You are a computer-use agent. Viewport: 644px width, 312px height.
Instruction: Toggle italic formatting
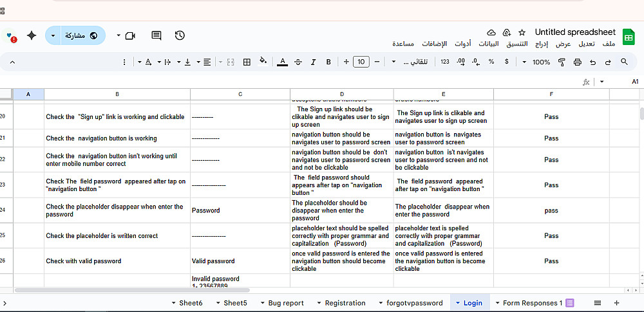pyautogui.click(x=314, y=62)
